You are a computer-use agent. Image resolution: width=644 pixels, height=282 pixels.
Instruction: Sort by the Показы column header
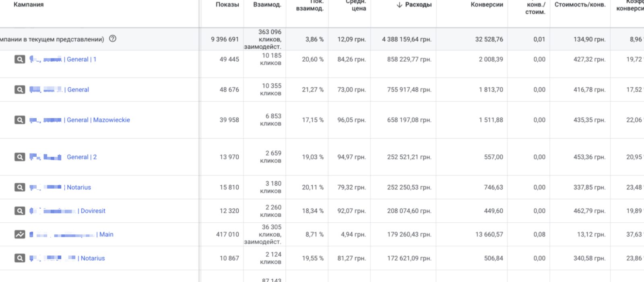227,5
